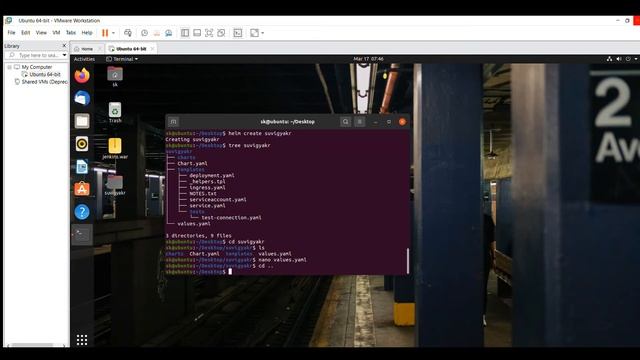Open the system menu arrow in top bar

(x=636, y=59)
